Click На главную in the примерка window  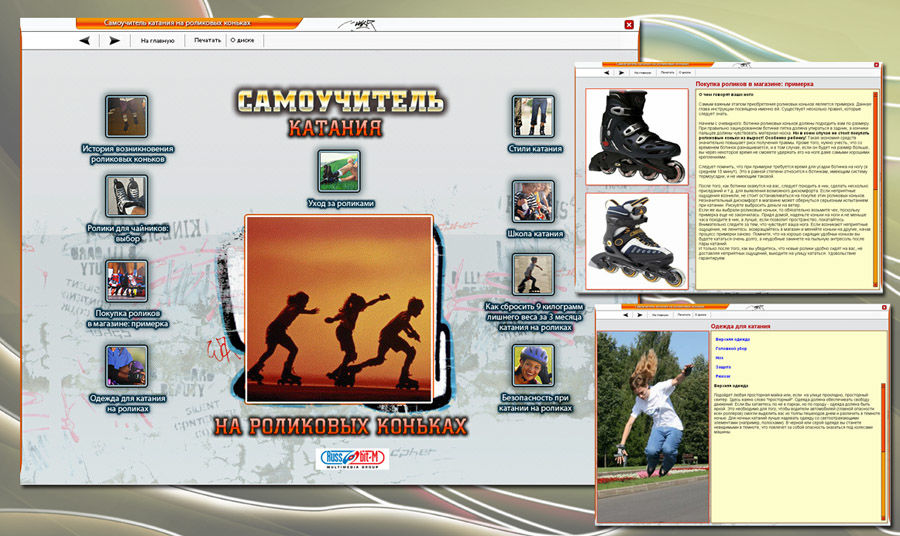point(642,73)
